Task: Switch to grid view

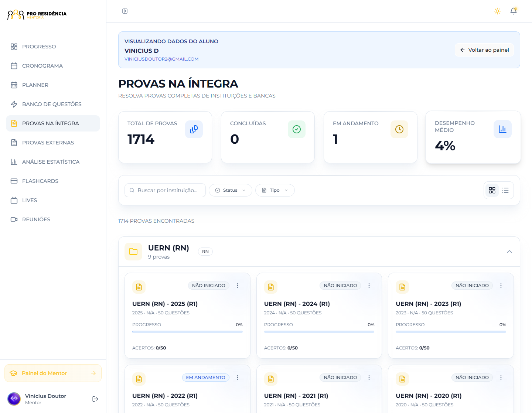Action: pyautogui.click(x=492, y=190)
